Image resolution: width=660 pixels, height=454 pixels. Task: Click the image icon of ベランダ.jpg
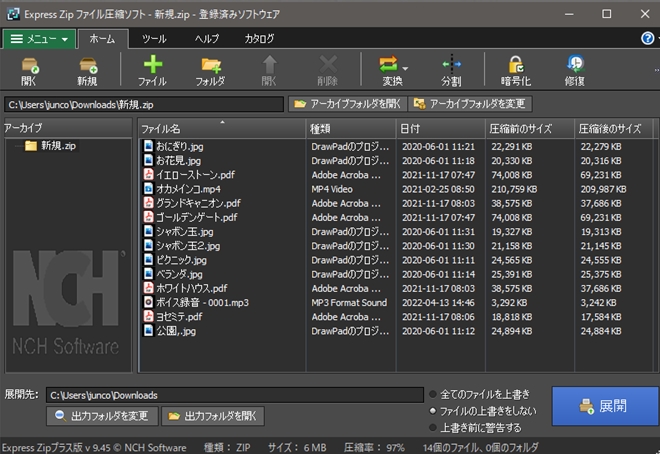point(148,274)
